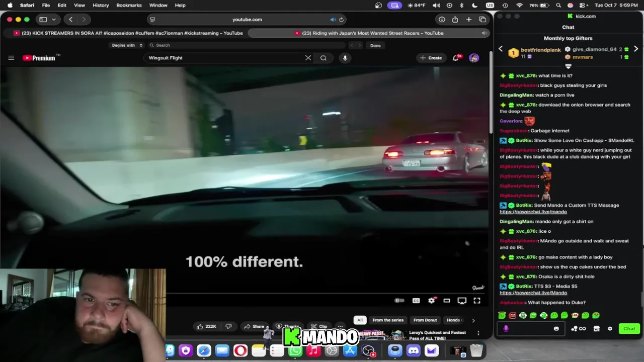This screenshot has width=644, height=362.
Task: Collapse the Monthly top Gifters panel
Action: (x=568, y=66)
